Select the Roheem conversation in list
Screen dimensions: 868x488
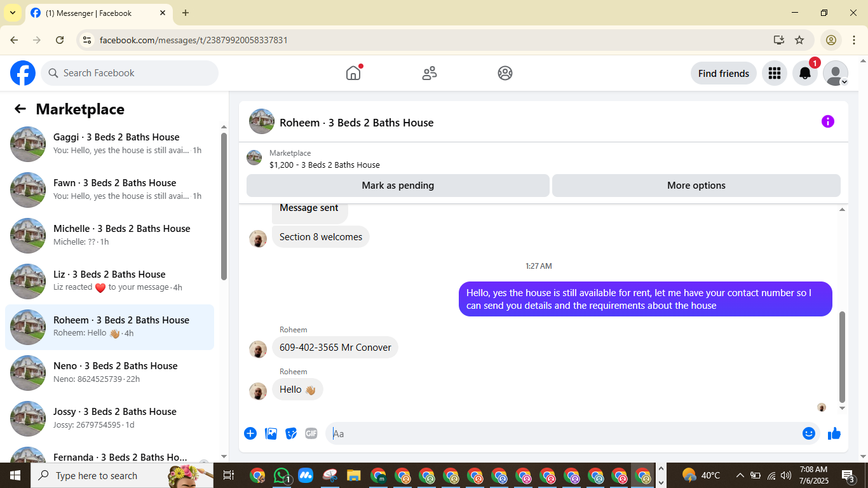pos(109,327)
